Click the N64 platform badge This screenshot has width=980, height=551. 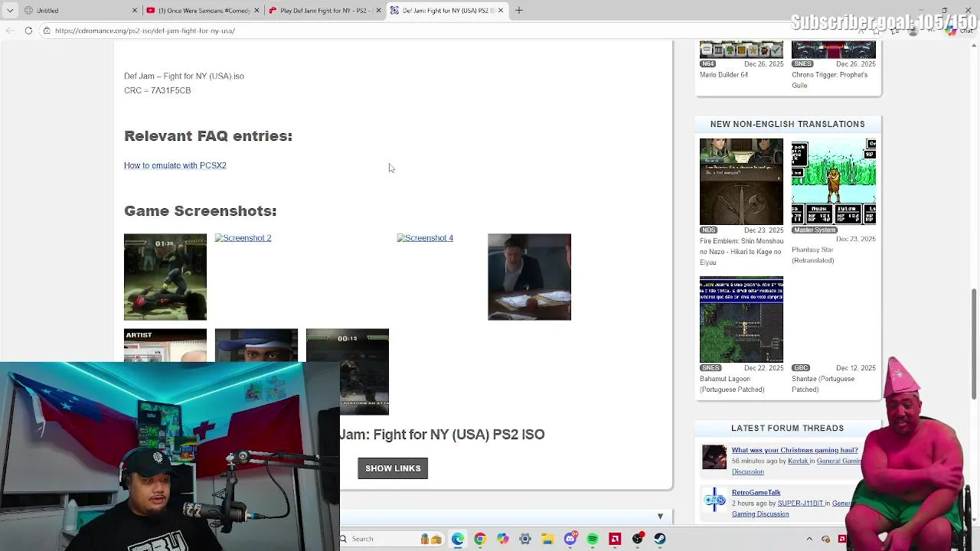[708, 64]
